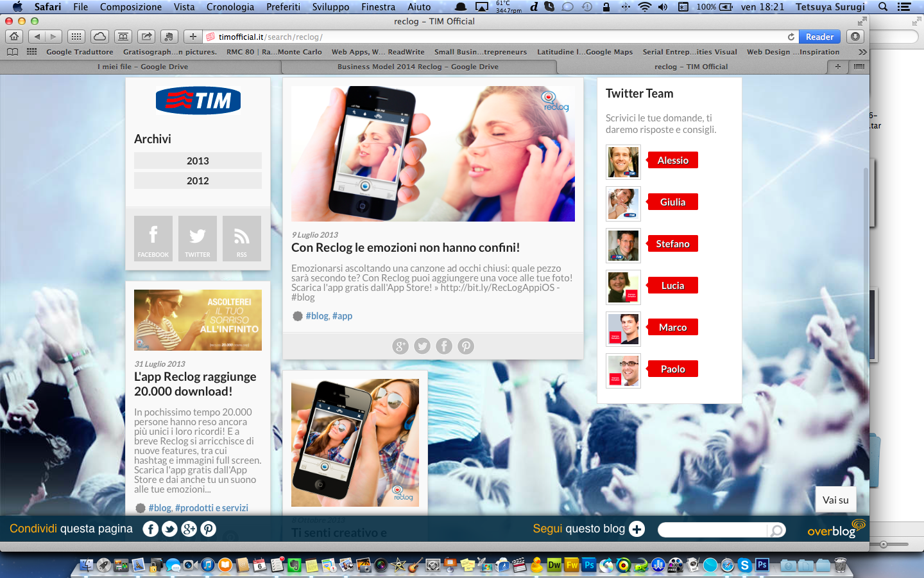
Task: Open the Downloads button in Safari toolbar
Action: point(855,37)
